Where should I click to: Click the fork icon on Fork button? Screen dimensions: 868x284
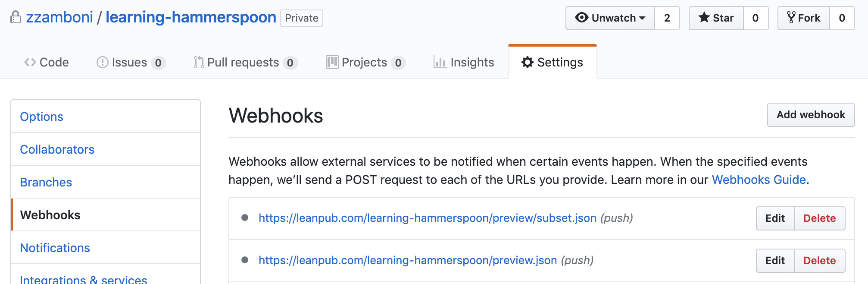pyautogui.click(x=791, y=18)
